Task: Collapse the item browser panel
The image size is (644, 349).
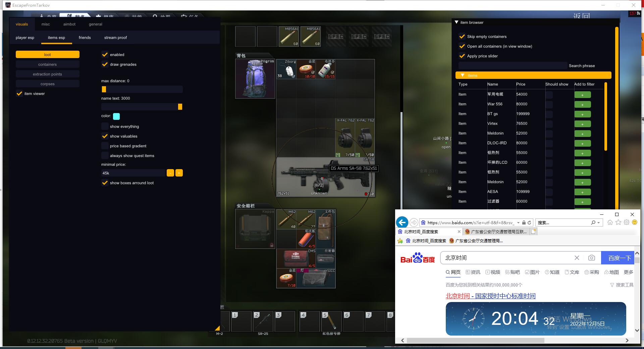Action: point(457,22)
